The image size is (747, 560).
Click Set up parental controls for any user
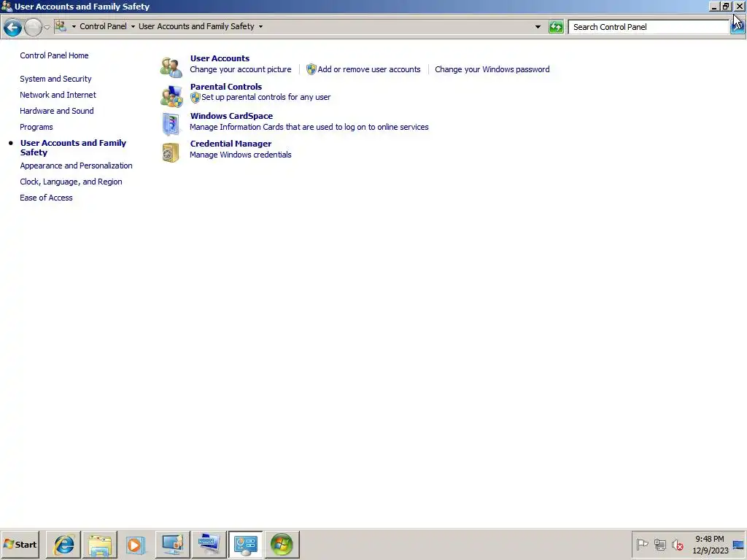(x=266, y=97)
